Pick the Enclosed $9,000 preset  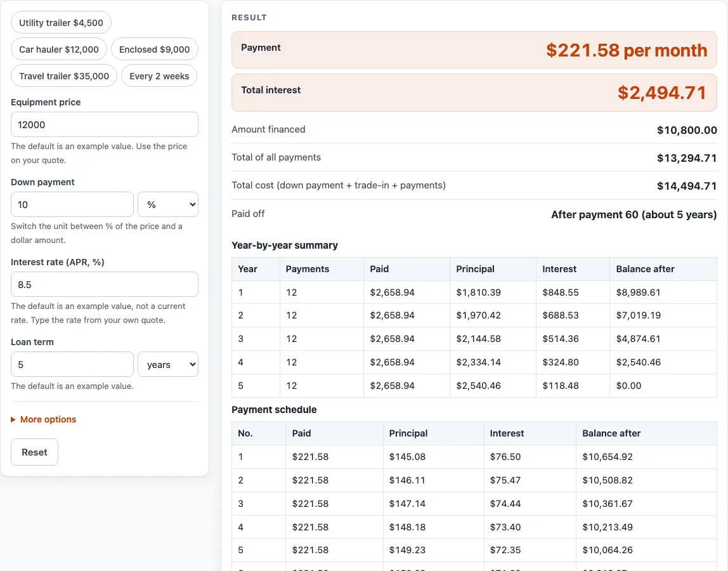[155, 49]
